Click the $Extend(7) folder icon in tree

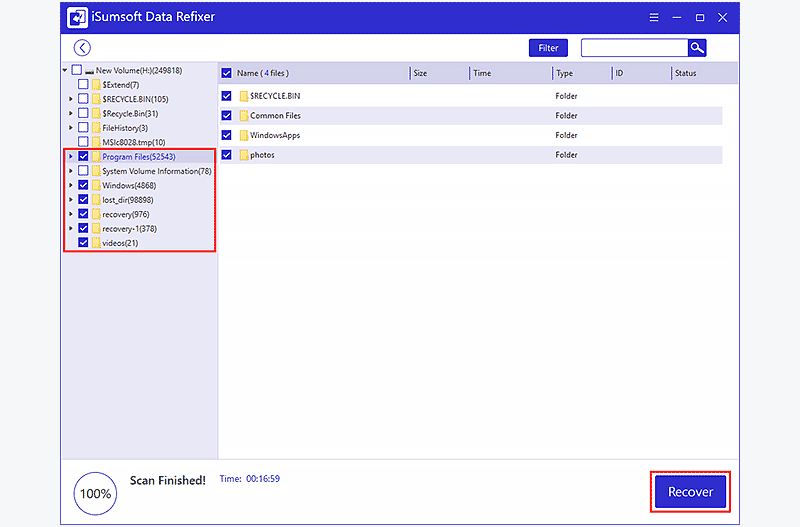point(96,85)
